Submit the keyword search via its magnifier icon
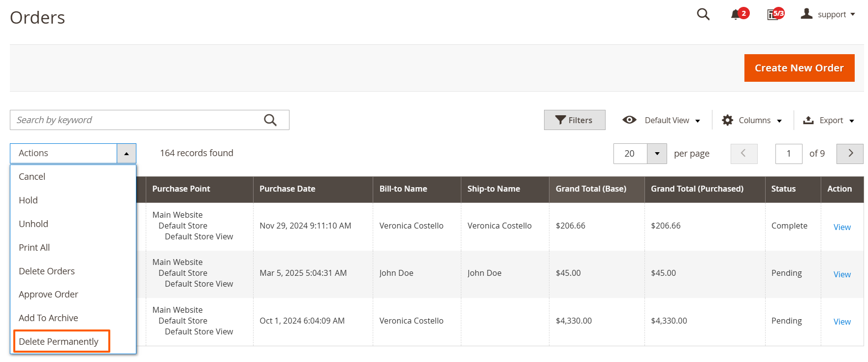Viewport: 868px width, 362px height. tap(270, 120)
